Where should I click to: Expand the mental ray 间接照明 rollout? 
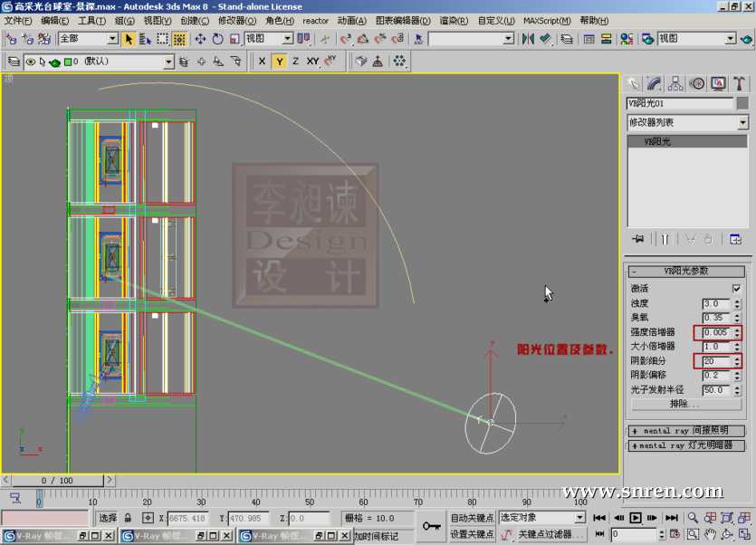686,431
